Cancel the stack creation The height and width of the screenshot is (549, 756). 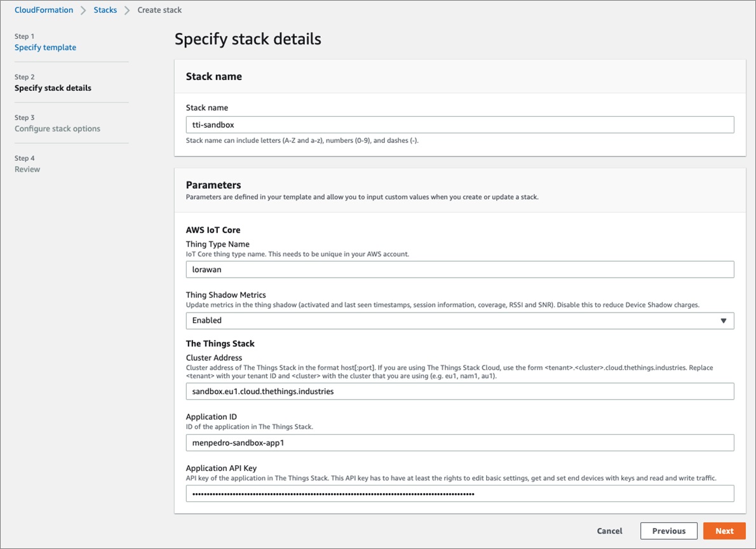(x=609, y=531)
